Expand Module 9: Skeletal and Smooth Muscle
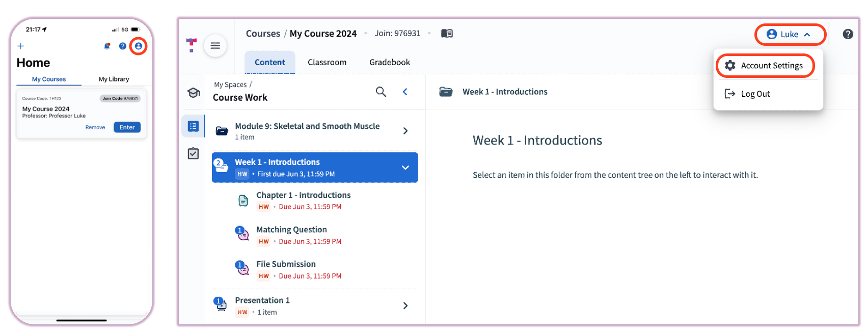The image size is (868, 334). point(405,130)
